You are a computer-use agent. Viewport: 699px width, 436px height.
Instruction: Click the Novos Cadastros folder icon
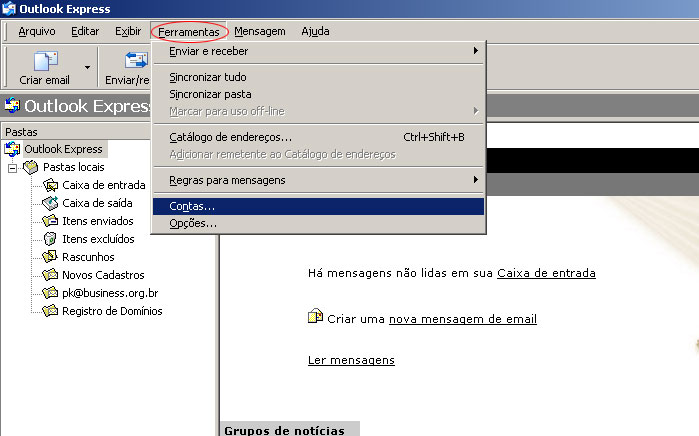(50, 275)
